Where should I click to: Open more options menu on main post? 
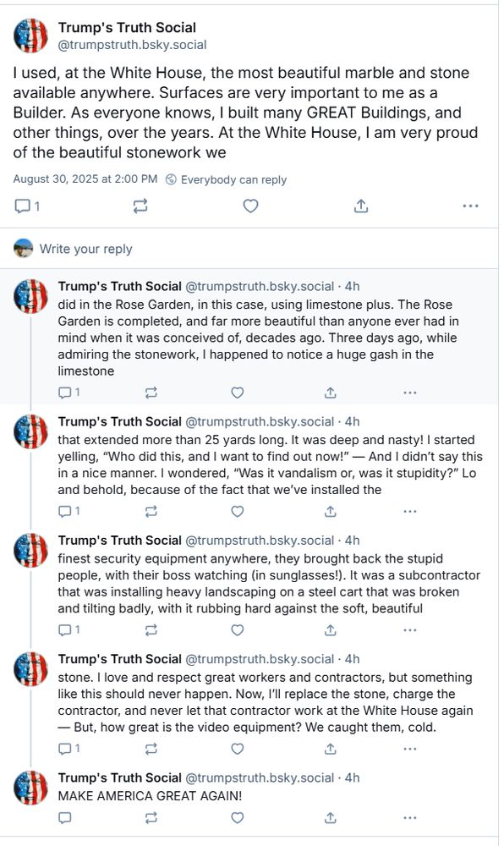[x=470, y=206]
